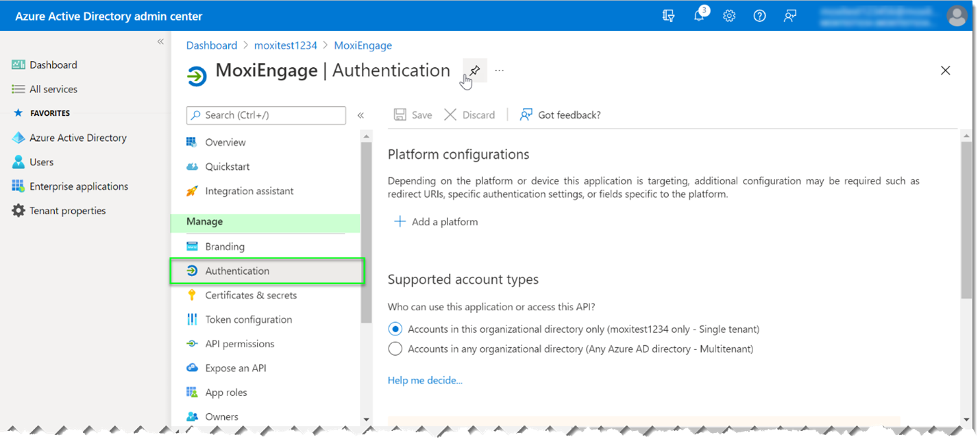Screen dimensions: 980x446
Task: Click the Search (Ctrl+/) input field
Action: click(x=266, y=115)
